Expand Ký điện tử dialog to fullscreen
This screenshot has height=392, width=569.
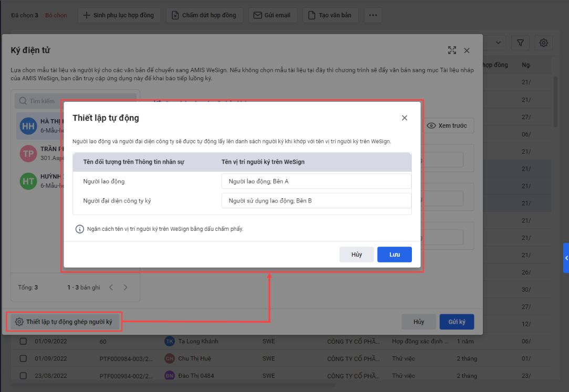tap(452, 50)
